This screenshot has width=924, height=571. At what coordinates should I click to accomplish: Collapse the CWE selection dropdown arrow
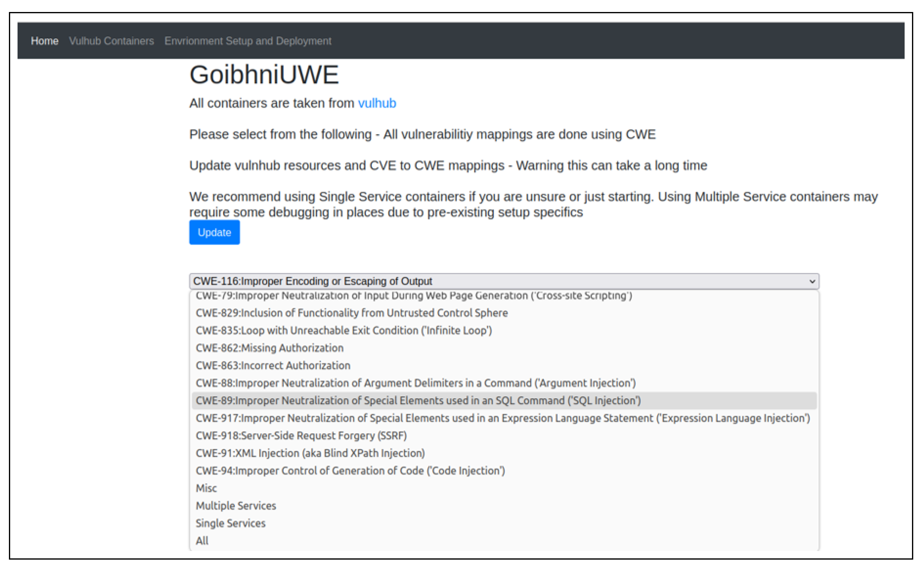pyautogui.click(x=812, y=281)
